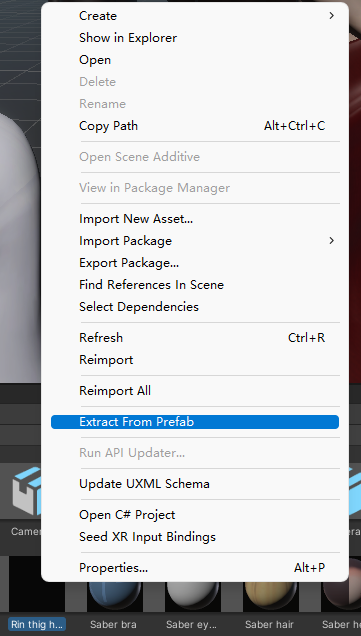Select Seed XR Input Bindings

pos(147,537)
